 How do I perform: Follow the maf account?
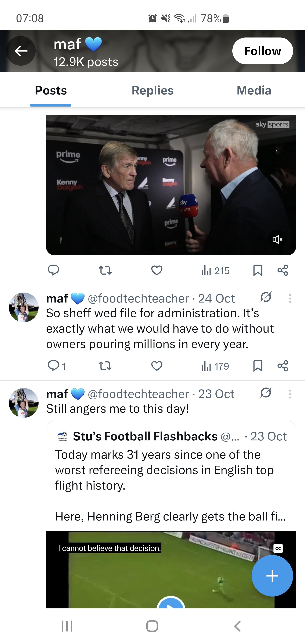pos(262,51)
